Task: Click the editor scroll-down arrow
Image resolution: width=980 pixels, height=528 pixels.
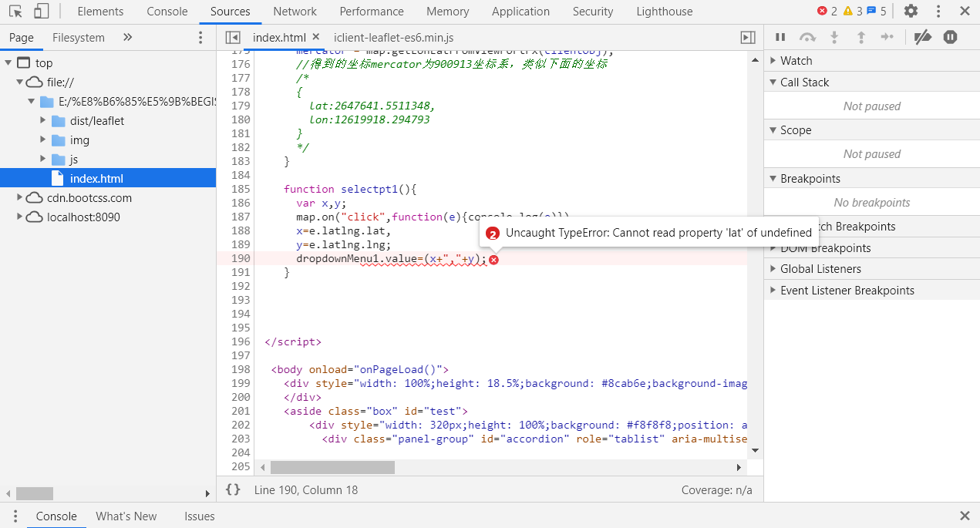Action: [x=755, y=450]
